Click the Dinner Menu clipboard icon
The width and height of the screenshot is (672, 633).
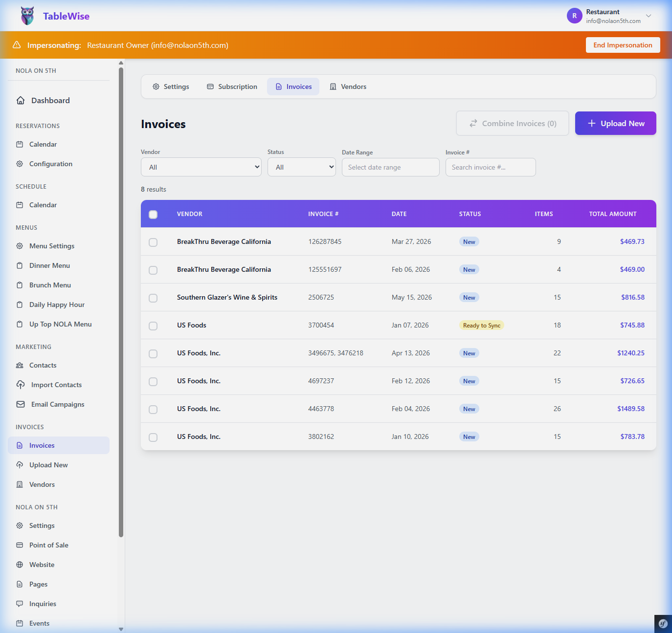click(x=20, y=265)
